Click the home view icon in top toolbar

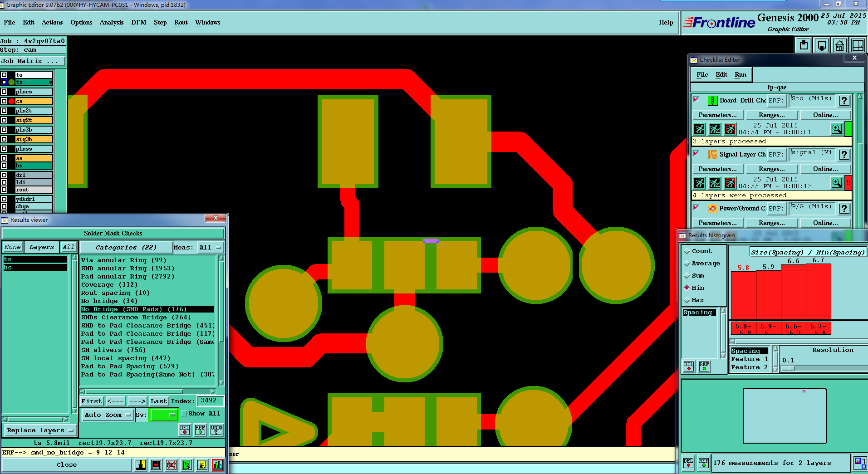pyautogui.click(x=840, y=45)
